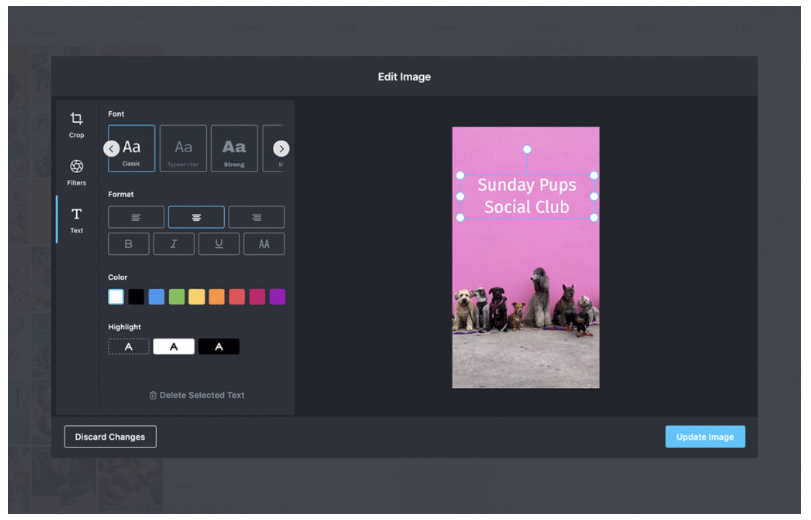This screenshot has height=520, width=811.
Task: Apply the black highlight style
Action: pyautogui.click(x=218, y=346)
